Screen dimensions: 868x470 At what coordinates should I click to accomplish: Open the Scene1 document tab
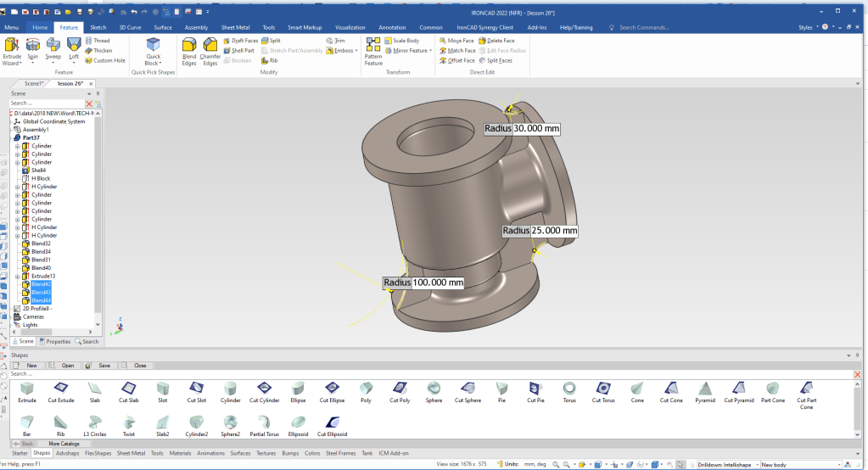click(34, 84)
